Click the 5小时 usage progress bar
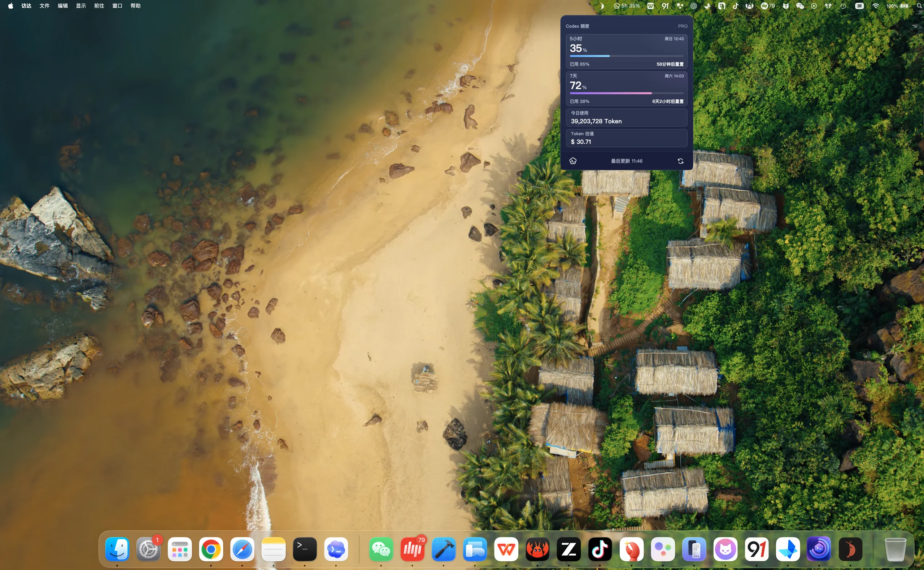This screenshot has height=570, width=924. [626, 56]
